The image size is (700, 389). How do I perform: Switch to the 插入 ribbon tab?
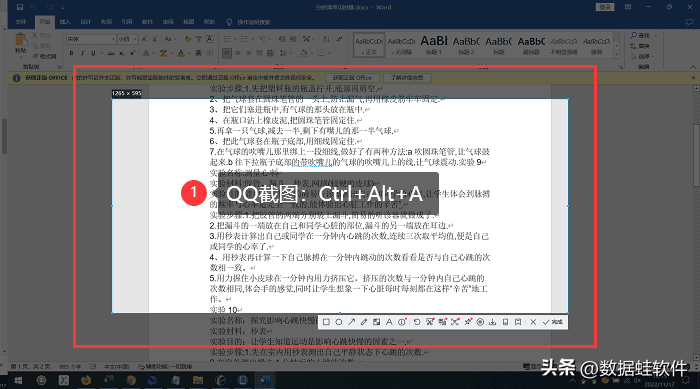pyautogui.click(x=65, y=22)
